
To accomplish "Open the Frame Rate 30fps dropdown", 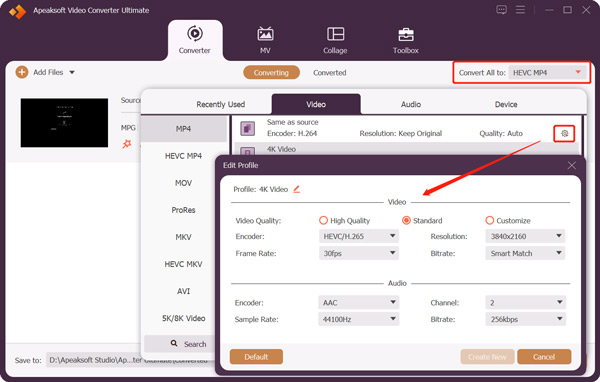I will 359,253.
